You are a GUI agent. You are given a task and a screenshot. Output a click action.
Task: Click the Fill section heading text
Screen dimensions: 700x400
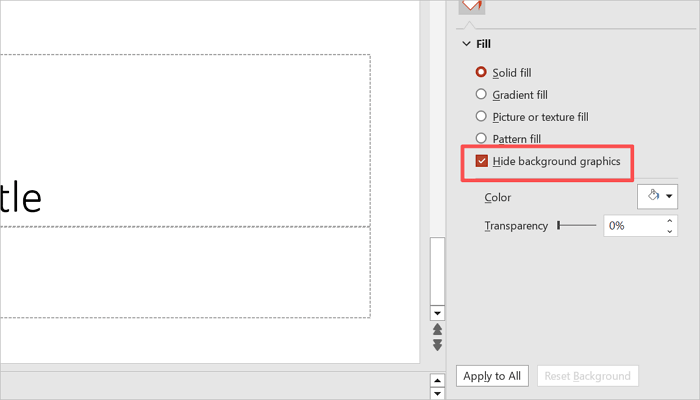(x=483, y=44)
